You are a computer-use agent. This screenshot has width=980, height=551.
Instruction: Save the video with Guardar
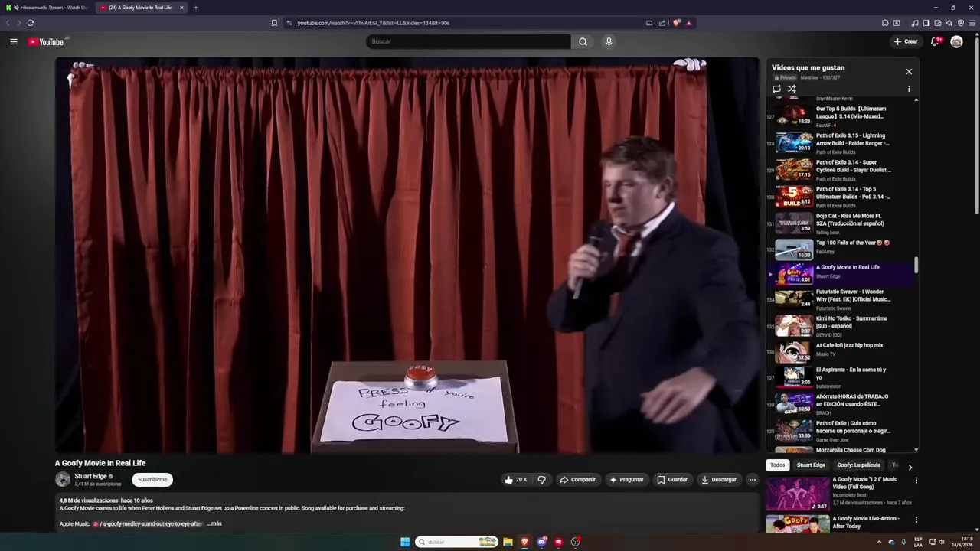tap(672, 480)
